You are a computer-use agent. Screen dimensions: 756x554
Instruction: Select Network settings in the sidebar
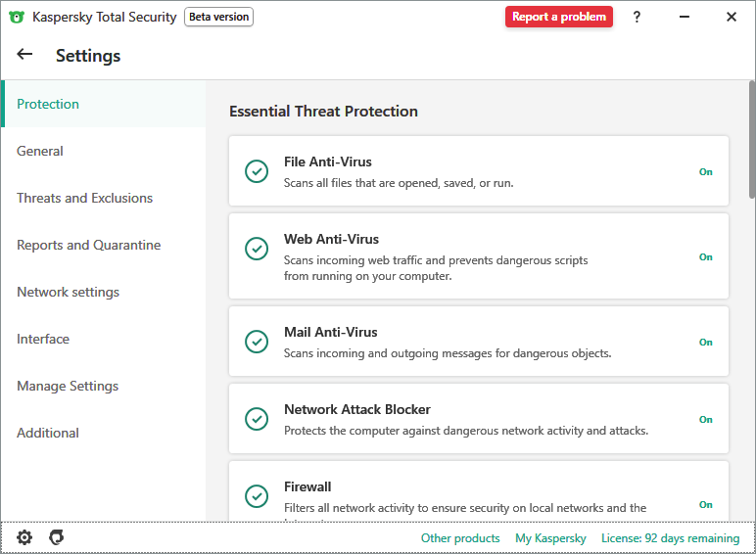[x=69, y=292]
